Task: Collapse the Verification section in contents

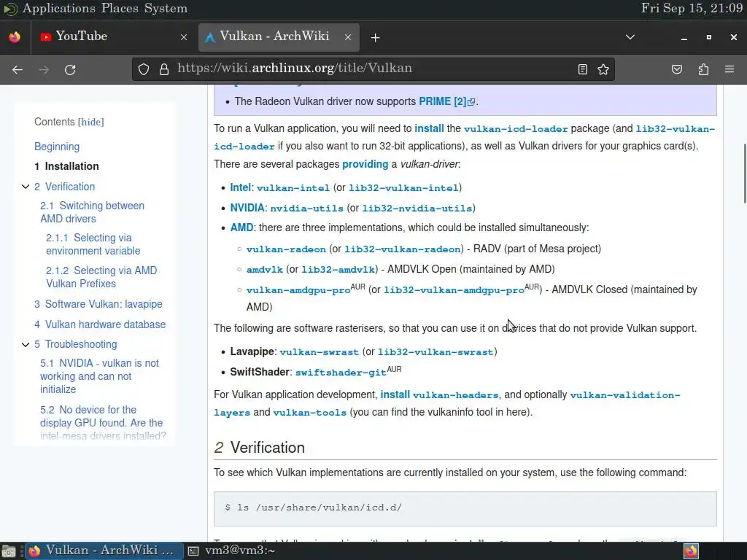Action: pos(26,187)
